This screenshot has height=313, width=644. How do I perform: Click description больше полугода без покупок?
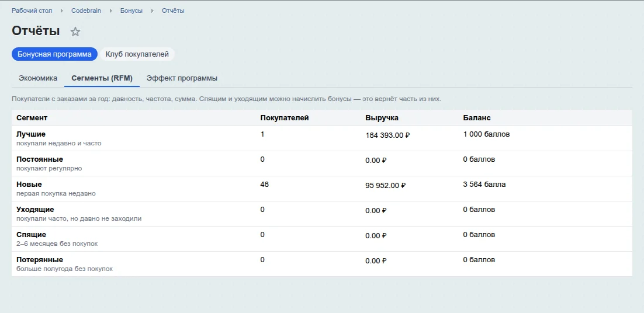click(x=64, y=269)
